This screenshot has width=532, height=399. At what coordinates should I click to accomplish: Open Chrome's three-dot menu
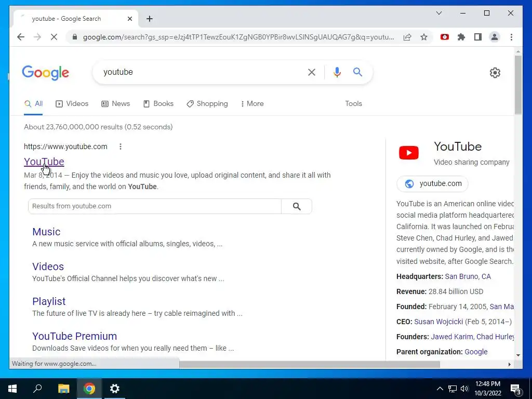pyautogui.click(x=511, y=37)
